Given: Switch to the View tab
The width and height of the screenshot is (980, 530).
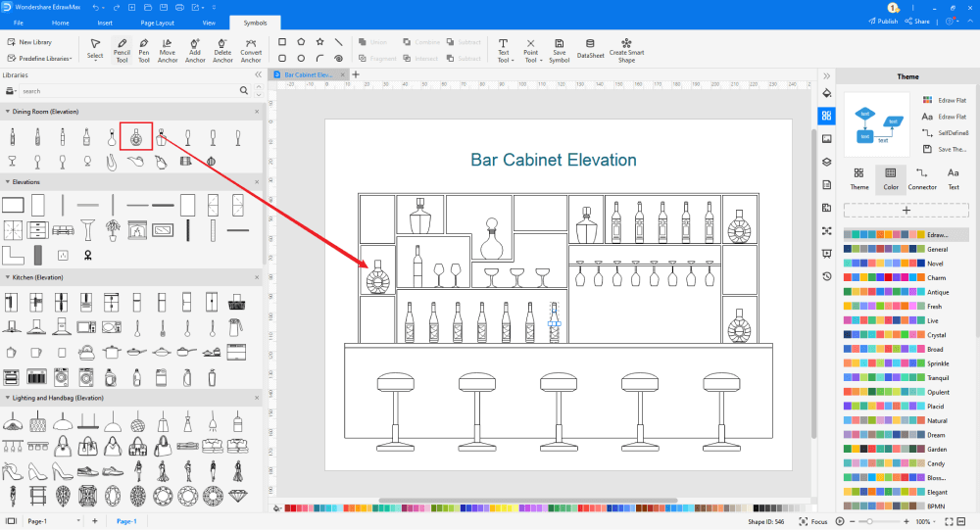Looking at the screenshot, I should (x=209, y=23).
